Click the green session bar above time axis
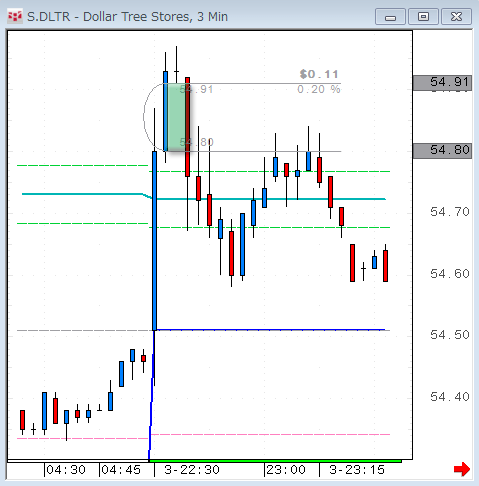This screenshot has height=486, width=479. 275,461
